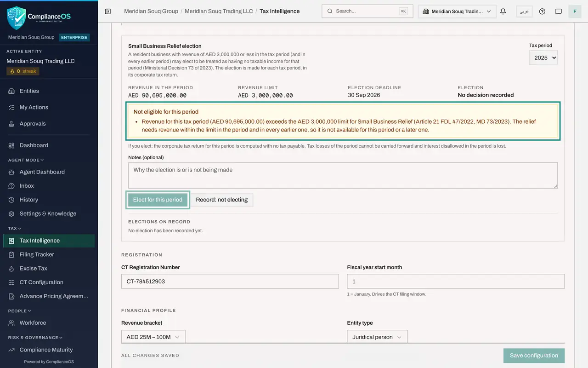Click the Dashboard grid icon
The image size is (588, 368).
11,145
